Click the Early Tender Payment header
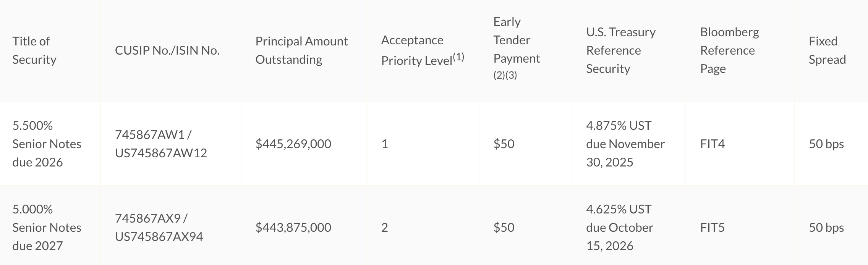This screenshot has height=265, width=868. (x=517, y=48)
